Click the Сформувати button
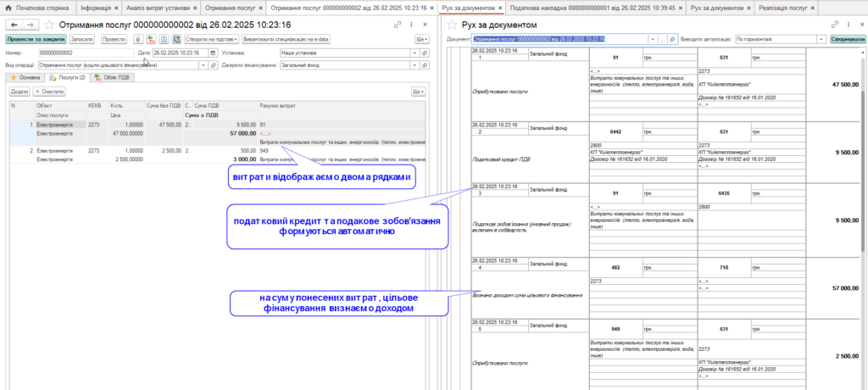Screen dimensions: 868x390 pyautogui.click(x=848, y=39)
